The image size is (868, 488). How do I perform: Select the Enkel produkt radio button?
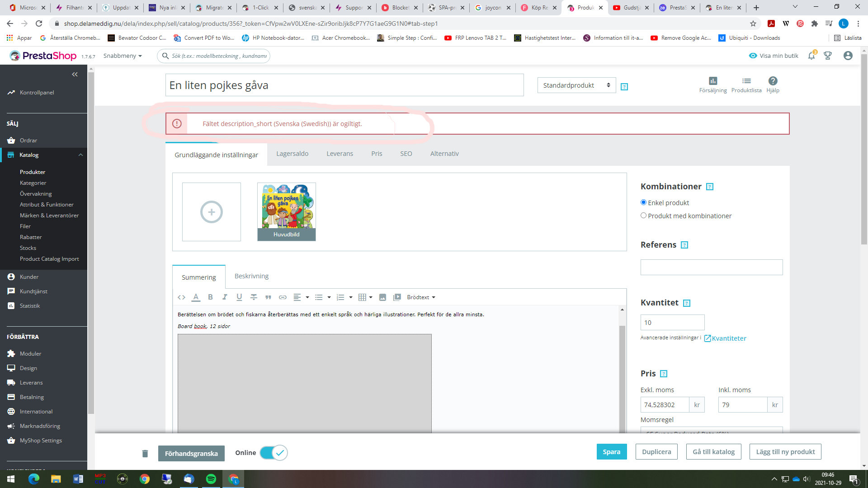pyautogui.click(x=643, y=202)
